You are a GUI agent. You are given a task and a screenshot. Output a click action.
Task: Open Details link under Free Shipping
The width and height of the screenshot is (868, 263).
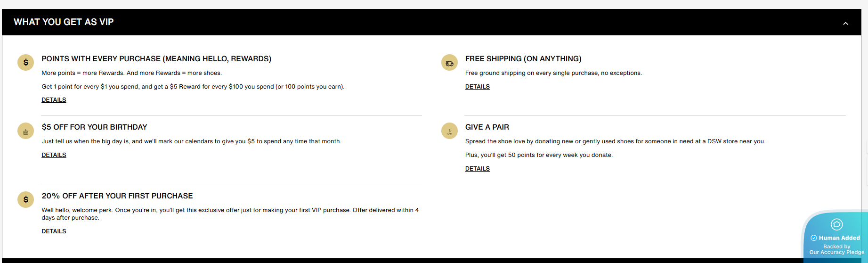click(x=477, y=87)
